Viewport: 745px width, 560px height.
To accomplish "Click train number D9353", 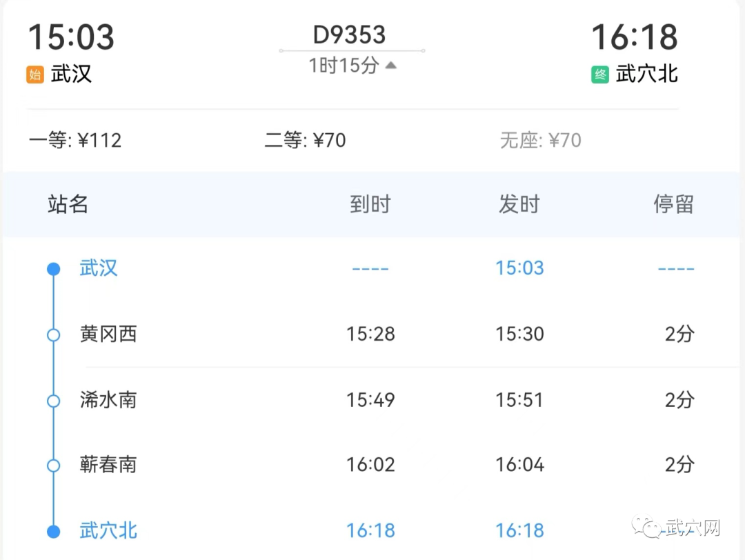I will coord(350,34).
